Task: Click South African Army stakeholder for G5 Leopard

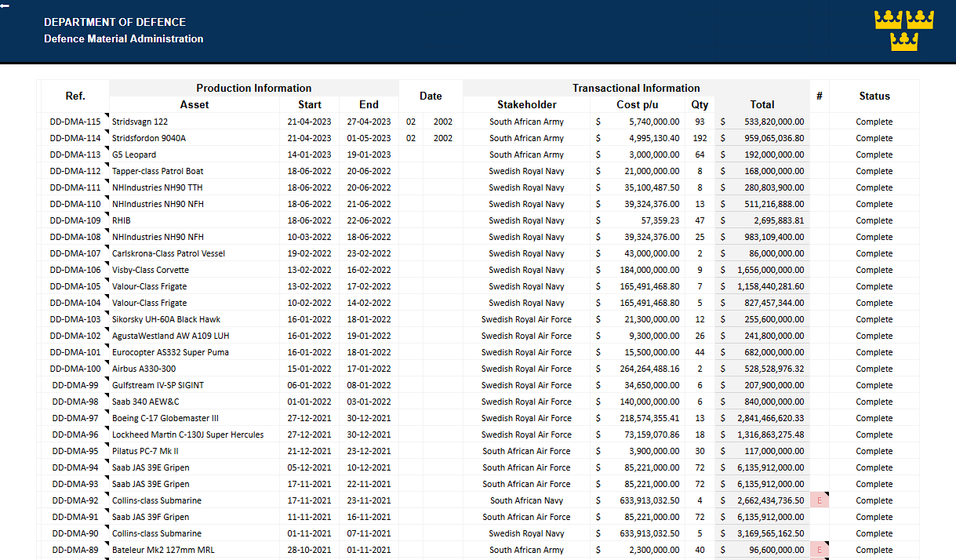Action: pos(527,155)
